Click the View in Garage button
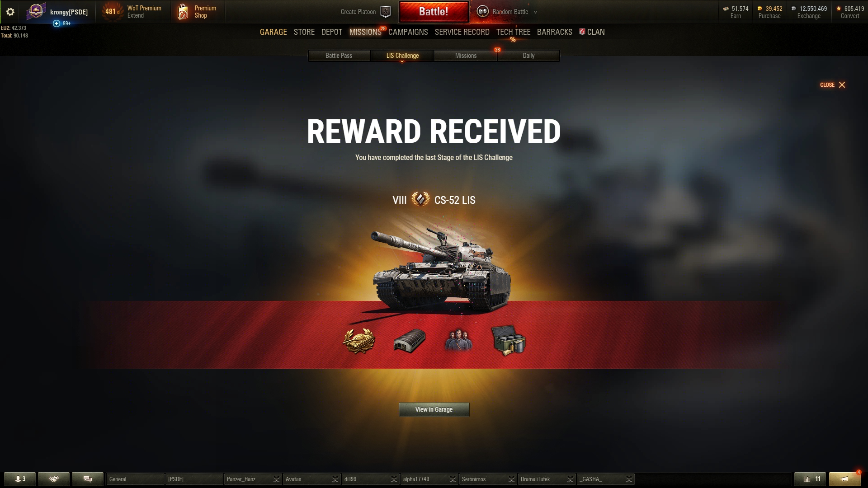868x488 pixels. click(x=434, y=409)
